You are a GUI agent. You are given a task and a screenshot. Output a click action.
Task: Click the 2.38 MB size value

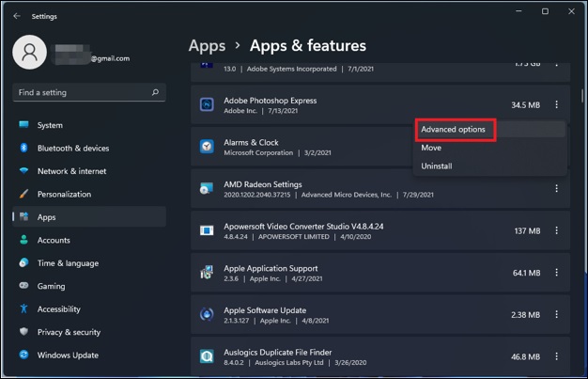pyautogui.click(x=525, y=315)
